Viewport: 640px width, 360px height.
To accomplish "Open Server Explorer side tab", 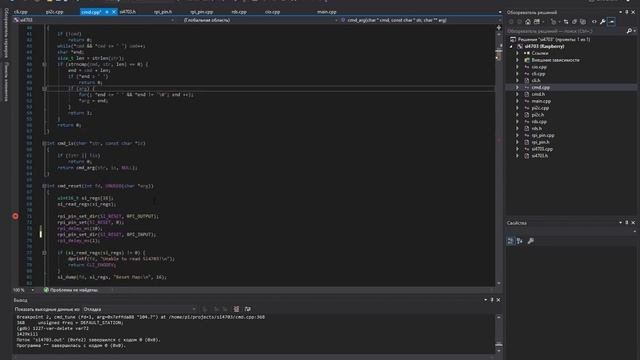I will click(6, 33).
